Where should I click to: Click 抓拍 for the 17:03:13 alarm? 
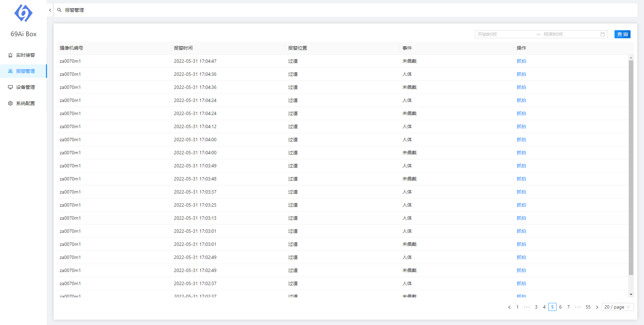(x=521, y=218)
